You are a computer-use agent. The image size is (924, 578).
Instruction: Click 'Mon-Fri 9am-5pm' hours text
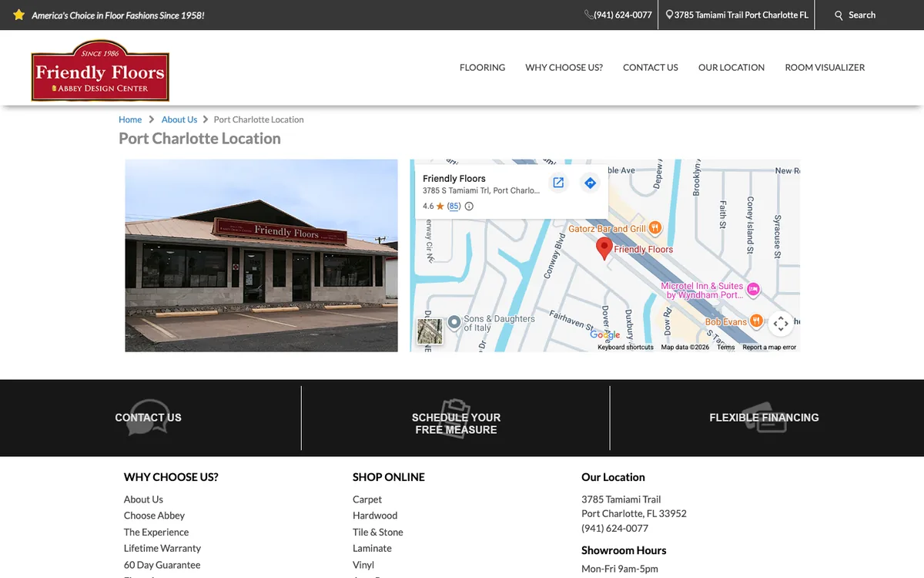(x=620, y=569)
